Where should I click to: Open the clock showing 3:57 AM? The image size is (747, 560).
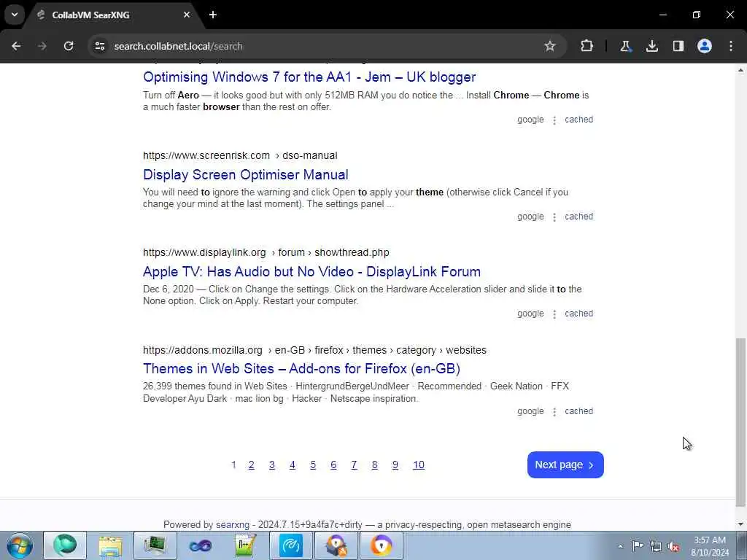(709, 546)
